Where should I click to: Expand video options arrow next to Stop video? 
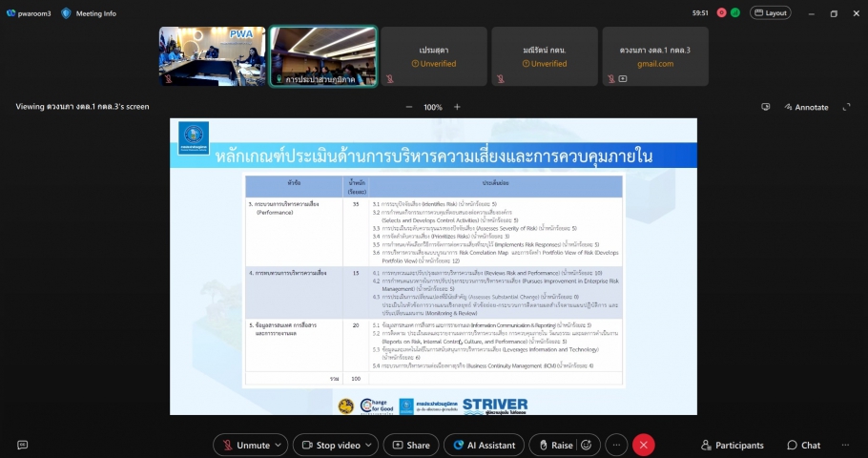(x=369, y=445)
